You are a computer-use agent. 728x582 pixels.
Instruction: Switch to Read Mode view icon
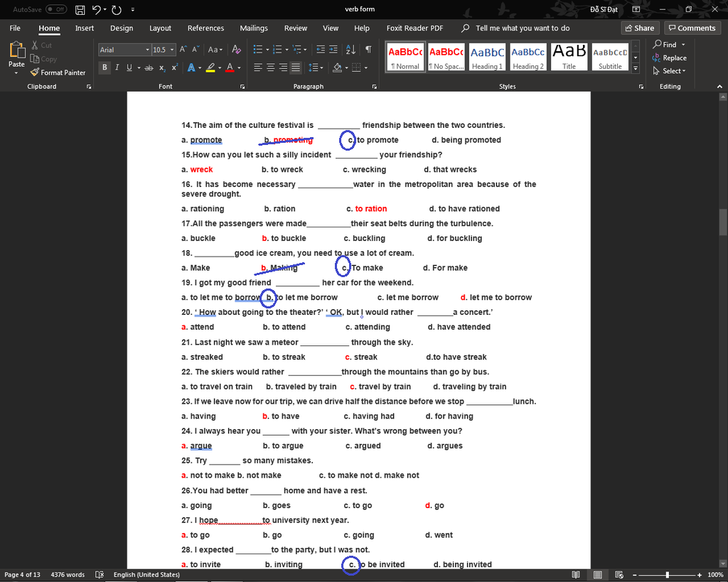(576, 575)
